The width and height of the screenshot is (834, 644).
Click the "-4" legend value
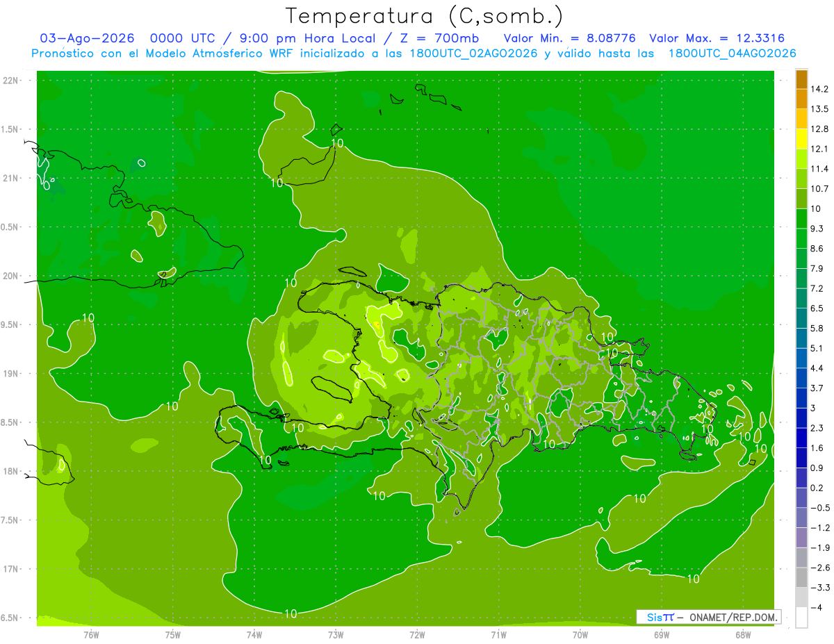(x=816, y=608)
